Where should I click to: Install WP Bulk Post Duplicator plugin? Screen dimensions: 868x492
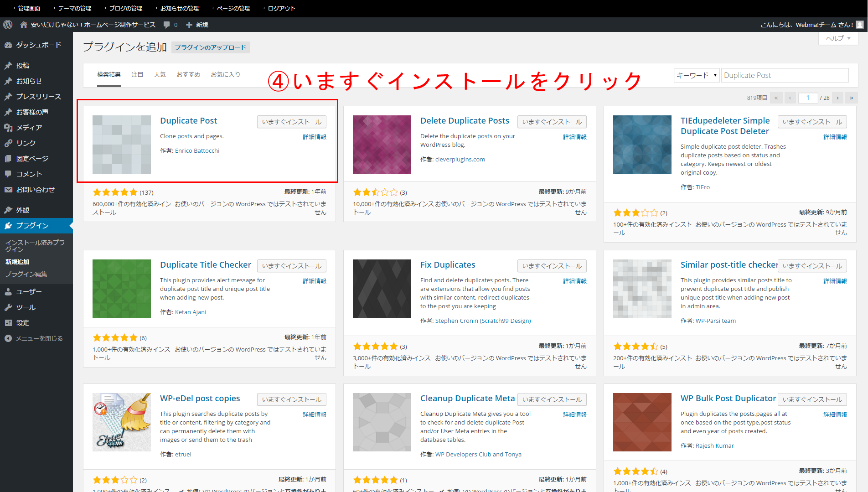[812, 399]
